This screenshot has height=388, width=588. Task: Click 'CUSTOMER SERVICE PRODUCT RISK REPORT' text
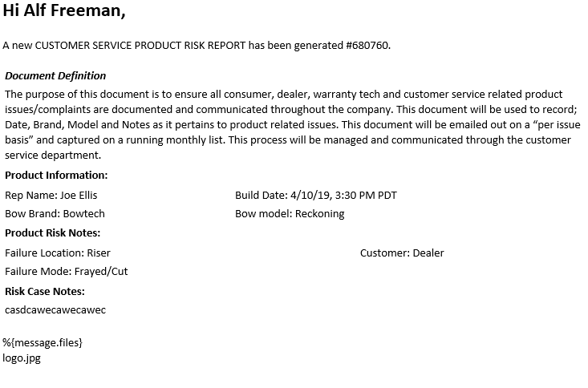[140, 46]
